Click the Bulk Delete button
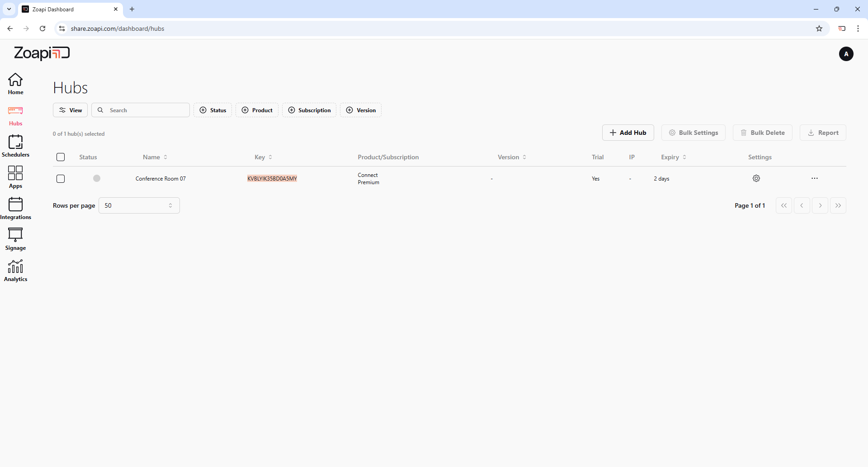The image size is (868, 467). point(763,133)
